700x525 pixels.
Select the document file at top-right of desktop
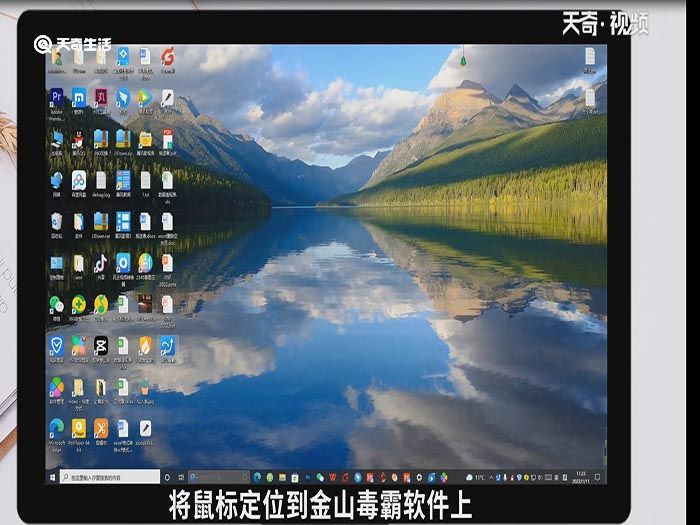click(590, 58)
